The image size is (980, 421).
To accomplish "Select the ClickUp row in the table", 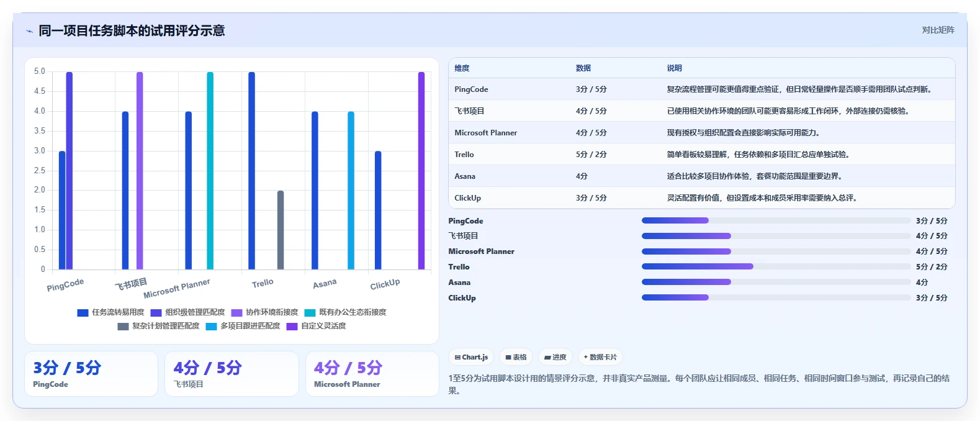I will tap(702, 198).
